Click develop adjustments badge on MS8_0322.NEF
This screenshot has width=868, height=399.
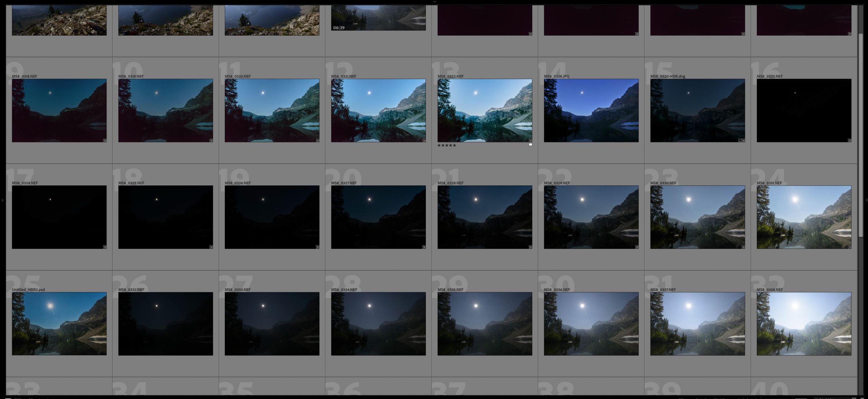tap(530, 140)
